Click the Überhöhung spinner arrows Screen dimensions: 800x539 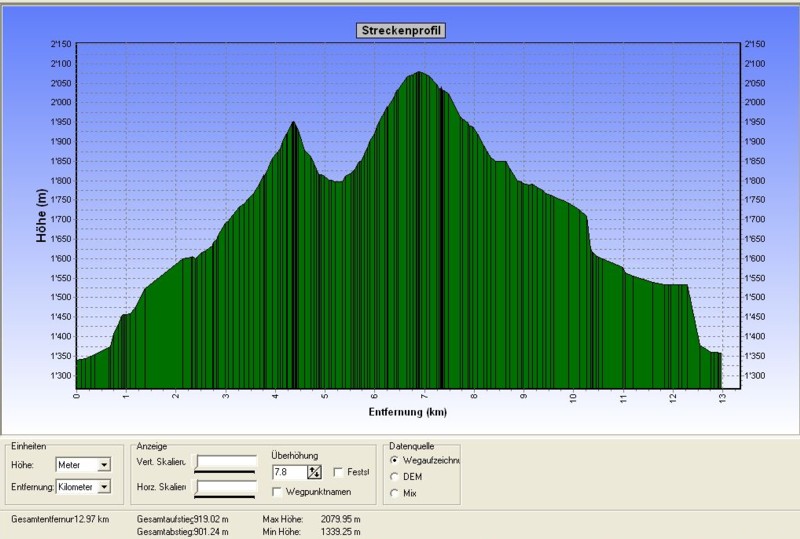[x=314, y=472]
